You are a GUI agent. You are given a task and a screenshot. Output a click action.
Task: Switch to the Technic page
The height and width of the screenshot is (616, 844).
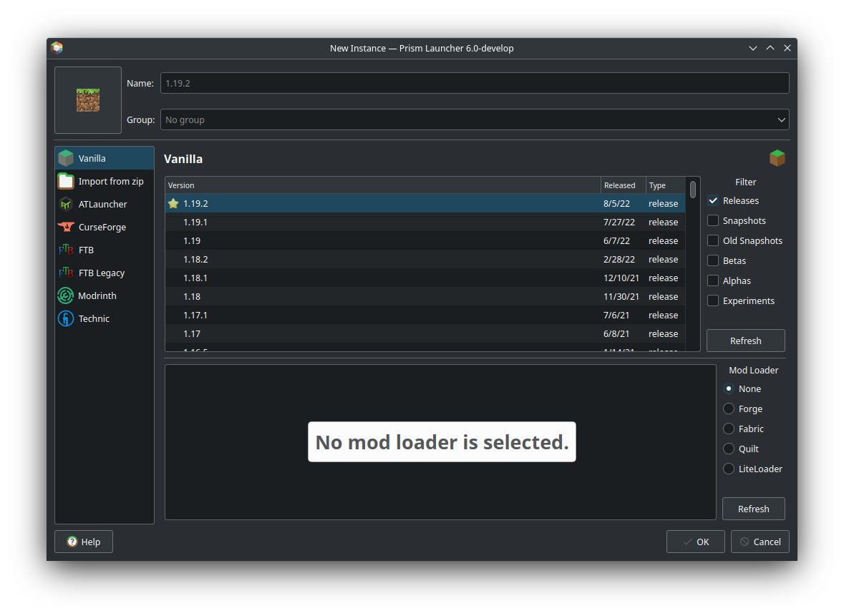105,318
